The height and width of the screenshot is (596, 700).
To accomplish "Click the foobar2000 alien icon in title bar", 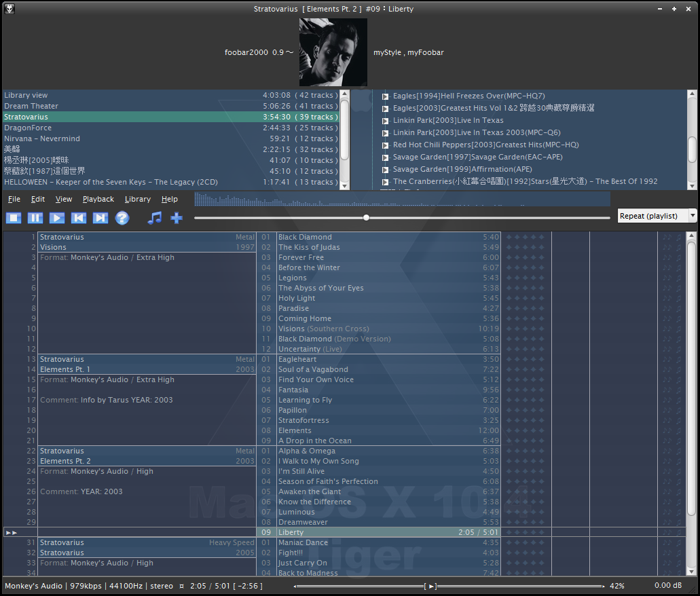I will coord(10,8).
